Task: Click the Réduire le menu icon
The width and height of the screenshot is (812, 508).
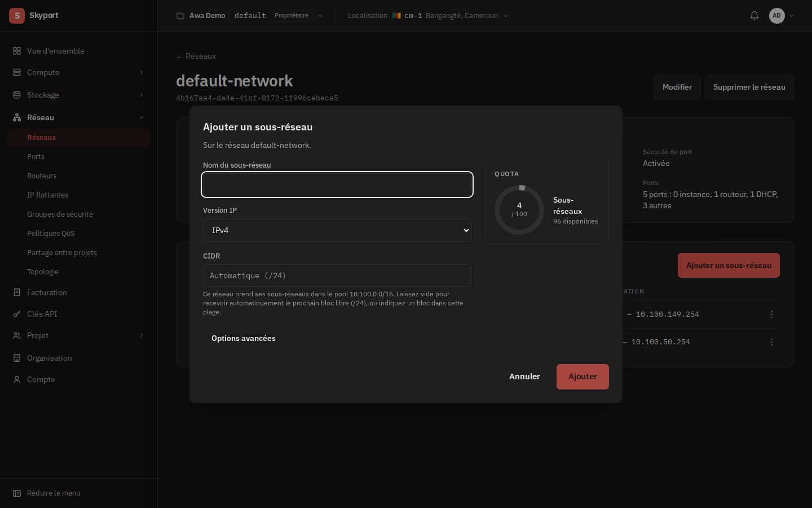Action: 17,493
